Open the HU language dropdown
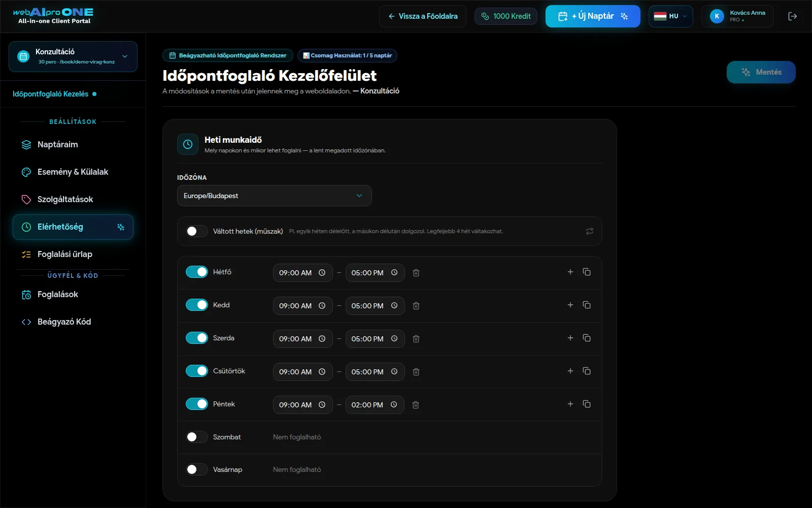Viewport: 812px width, 508px height. pyautogui.click(x=670, y=16)
